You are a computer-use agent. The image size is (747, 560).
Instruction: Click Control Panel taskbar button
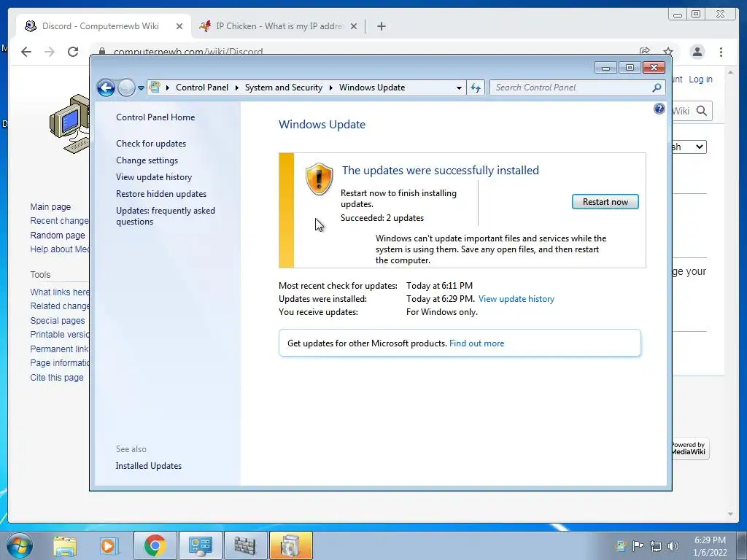200,545
